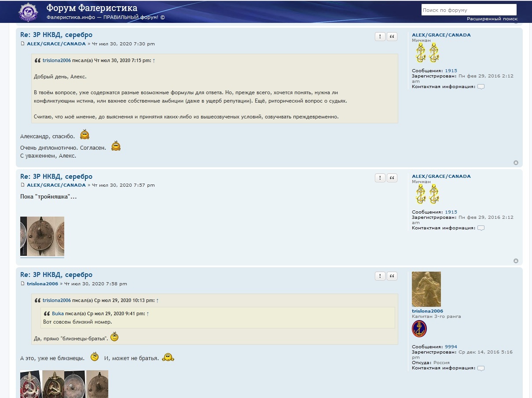Report the "Пока тройняшка" post

[x=380, y=178]
